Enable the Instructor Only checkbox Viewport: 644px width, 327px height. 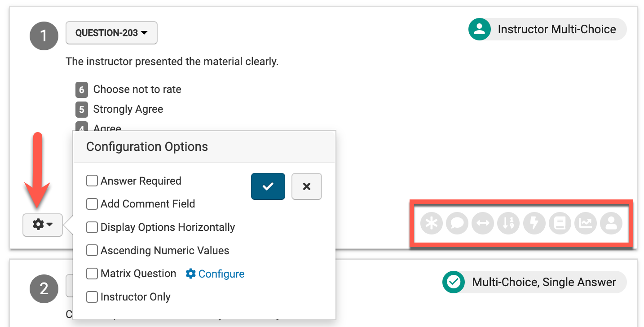[x=92, y=297]
